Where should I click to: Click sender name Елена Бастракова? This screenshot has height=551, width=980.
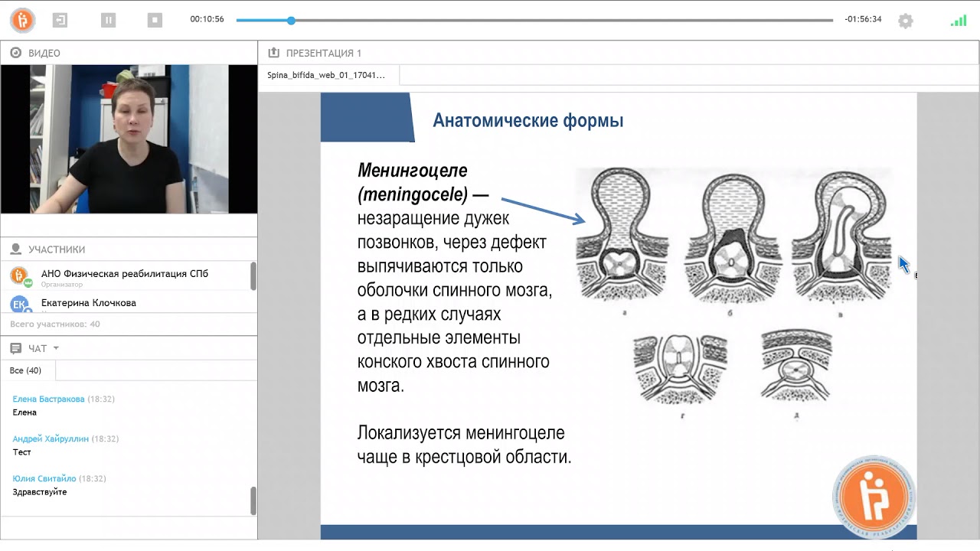pyautogui.click(x=49, y=399)
